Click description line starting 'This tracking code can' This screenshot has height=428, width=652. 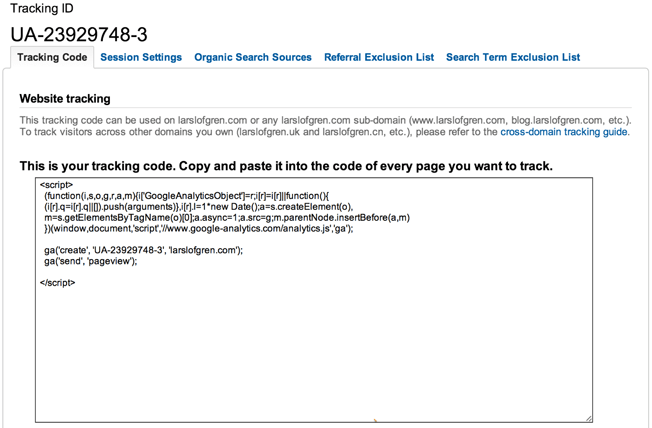pos(326,120)
